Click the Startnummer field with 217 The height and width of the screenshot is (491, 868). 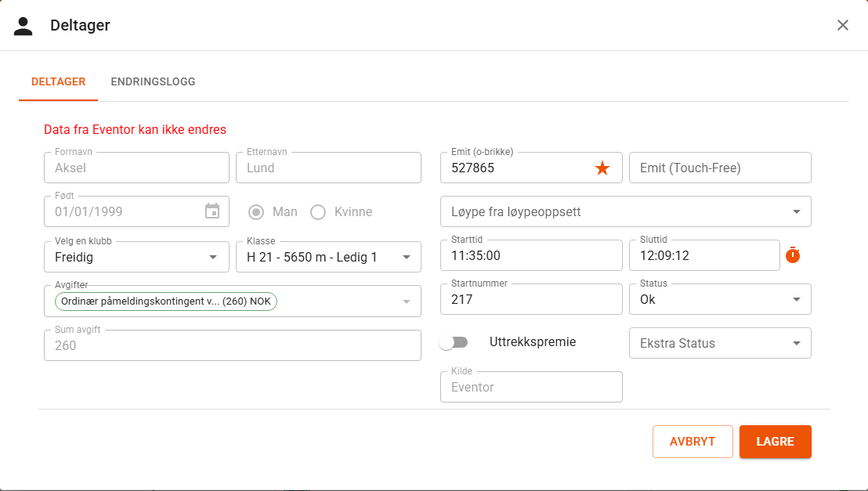[531, 299]
